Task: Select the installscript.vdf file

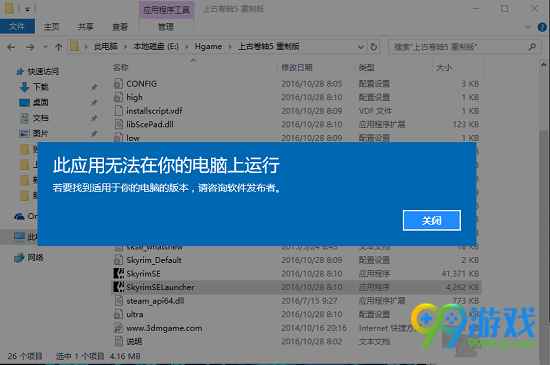Action: [154, 111]
